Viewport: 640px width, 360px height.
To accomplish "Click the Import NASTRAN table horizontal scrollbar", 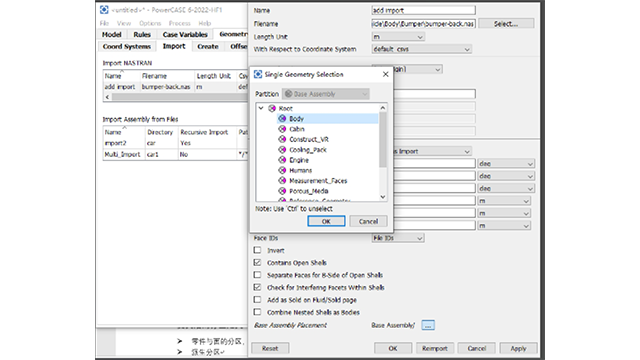I will click(x=180, y=97).
